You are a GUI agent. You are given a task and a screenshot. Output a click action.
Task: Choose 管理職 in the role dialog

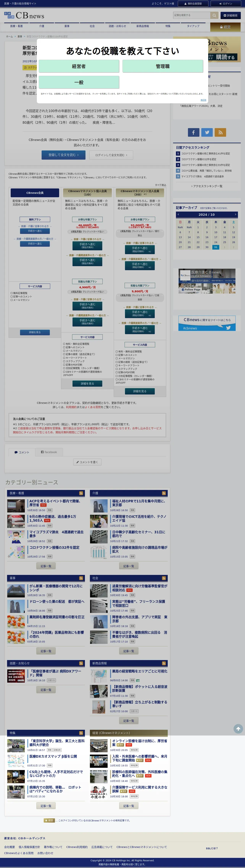pyautogui.click(x=163, y=66)
